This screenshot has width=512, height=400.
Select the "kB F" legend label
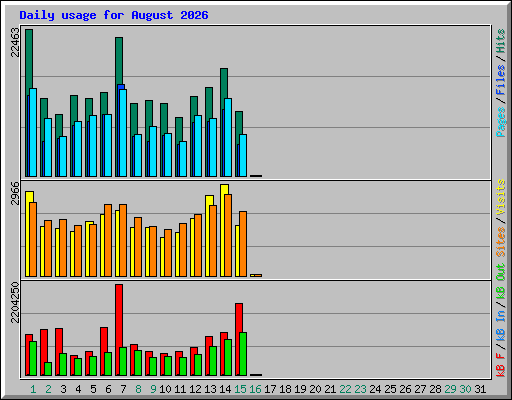tap(501, 365)
